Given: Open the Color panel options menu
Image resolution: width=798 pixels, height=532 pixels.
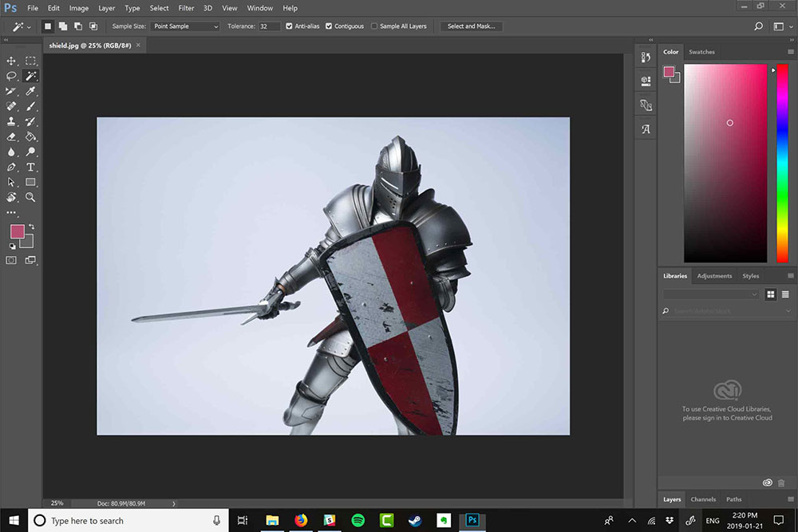Looking at the screenshot, I should point(790,52).
